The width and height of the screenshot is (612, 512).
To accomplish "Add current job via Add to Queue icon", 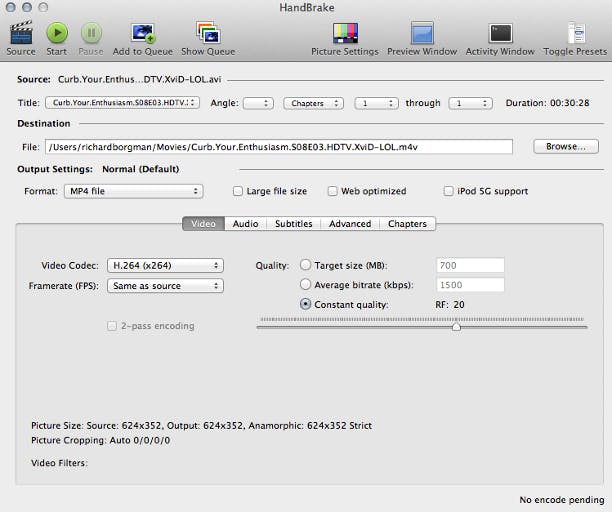I will pos(143,33).
